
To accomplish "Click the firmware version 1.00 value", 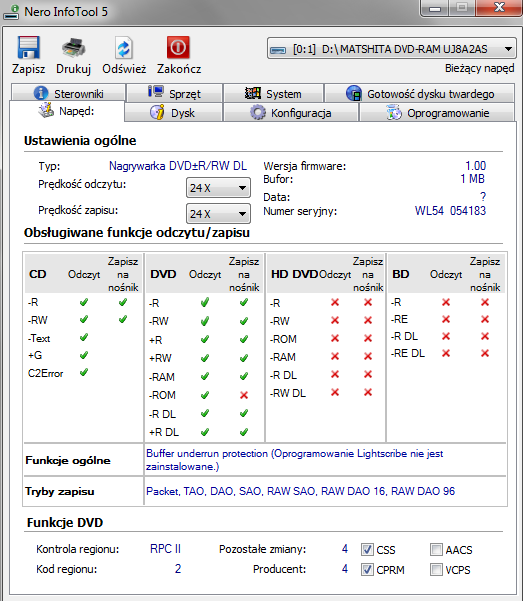I will pyautogui.click(x=475, y=166).
